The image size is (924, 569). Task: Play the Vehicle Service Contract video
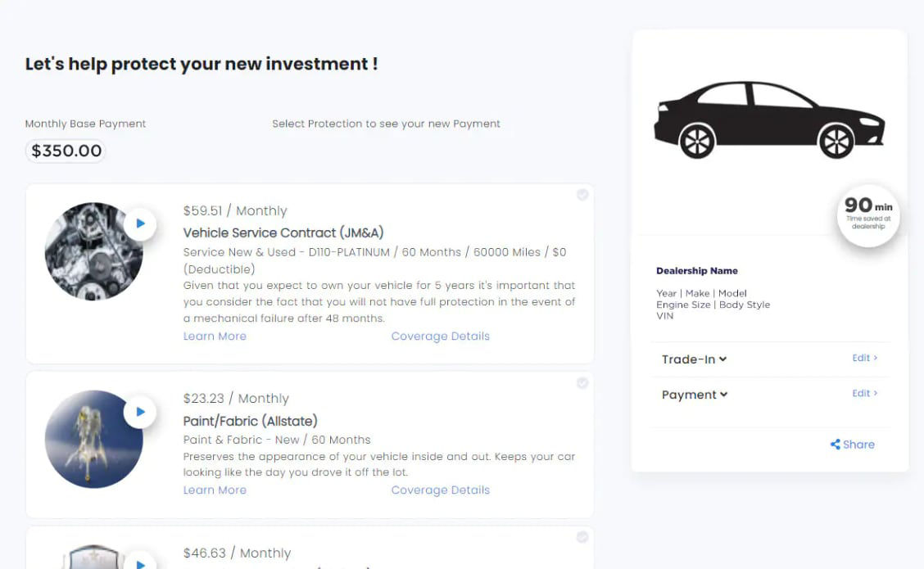pyautogui.click(x=140, y=224)
